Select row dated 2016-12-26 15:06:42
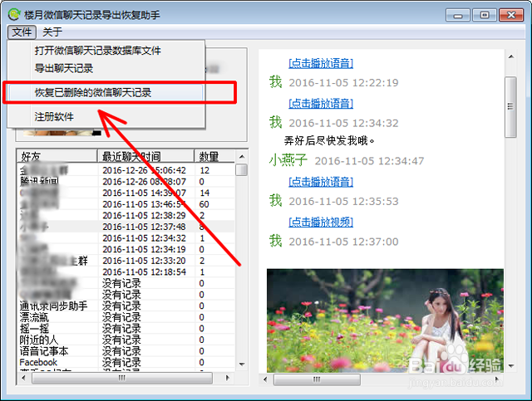The image size is (532, 401). click(126, 170)
